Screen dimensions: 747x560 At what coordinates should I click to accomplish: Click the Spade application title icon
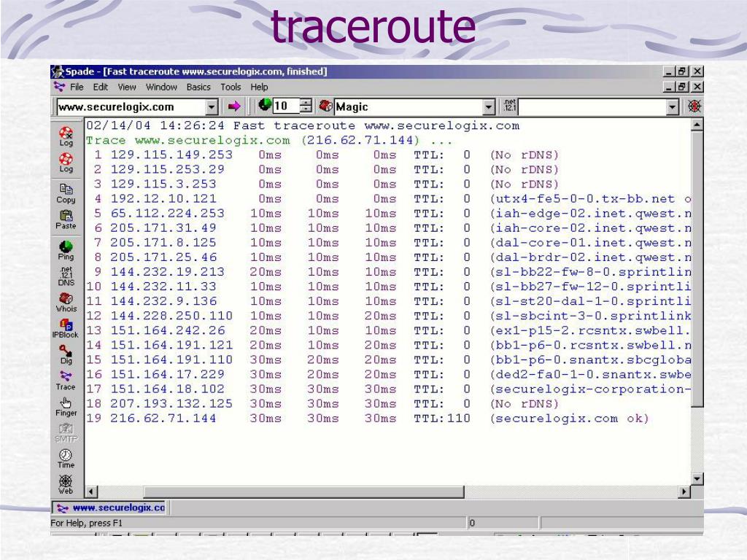point(58,71)
